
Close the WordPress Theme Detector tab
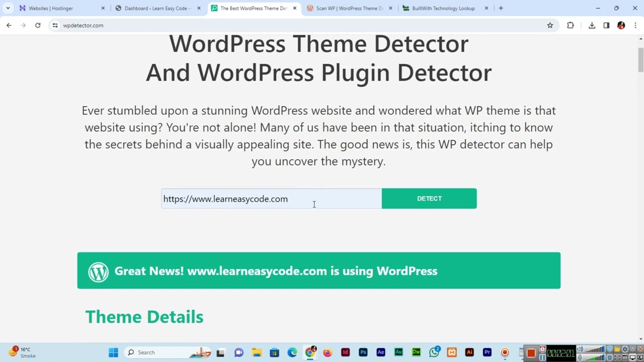(295, 8)
